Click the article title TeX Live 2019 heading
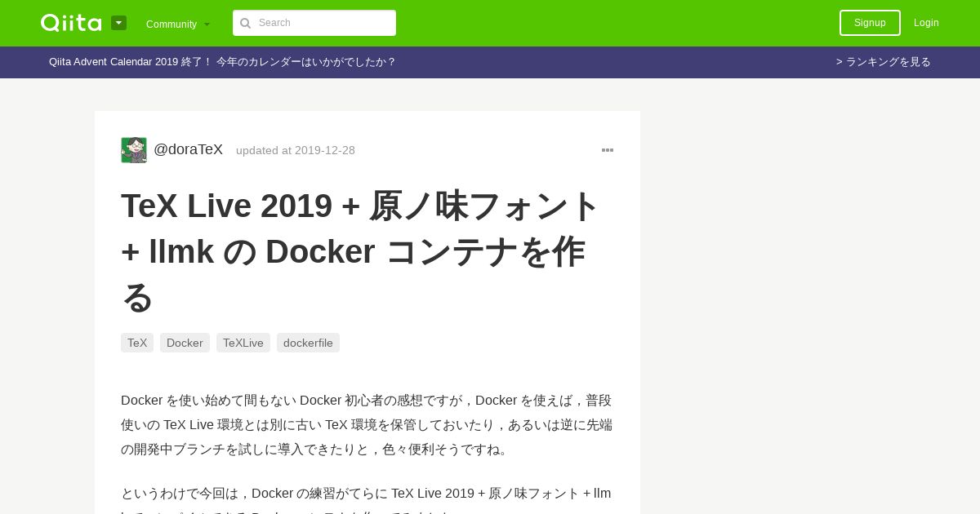Screen dimensions: 980x514 pyautogui.click(x=361, y=251)
